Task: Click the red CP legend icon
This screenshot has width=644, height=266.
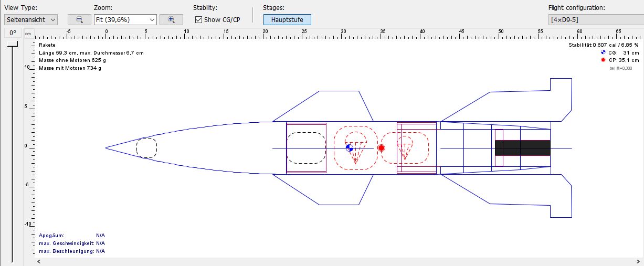Action: click(x=603, y=60)
